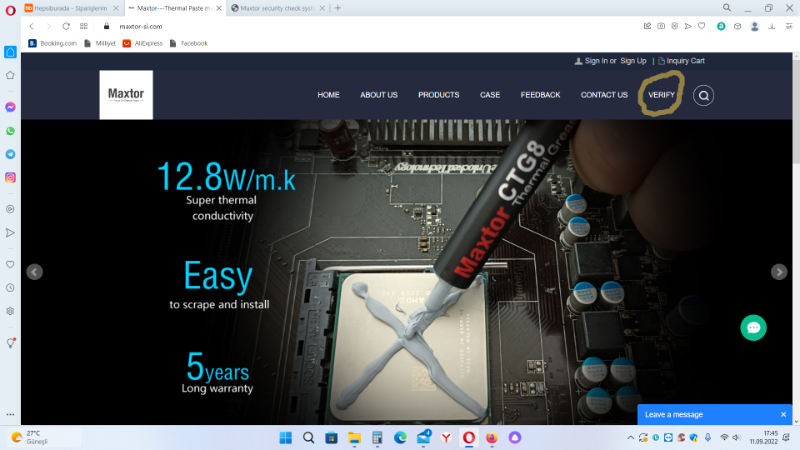Open sidebar history clock icon
This screenshot has height=450, width=800.
(x=10, y=288)
